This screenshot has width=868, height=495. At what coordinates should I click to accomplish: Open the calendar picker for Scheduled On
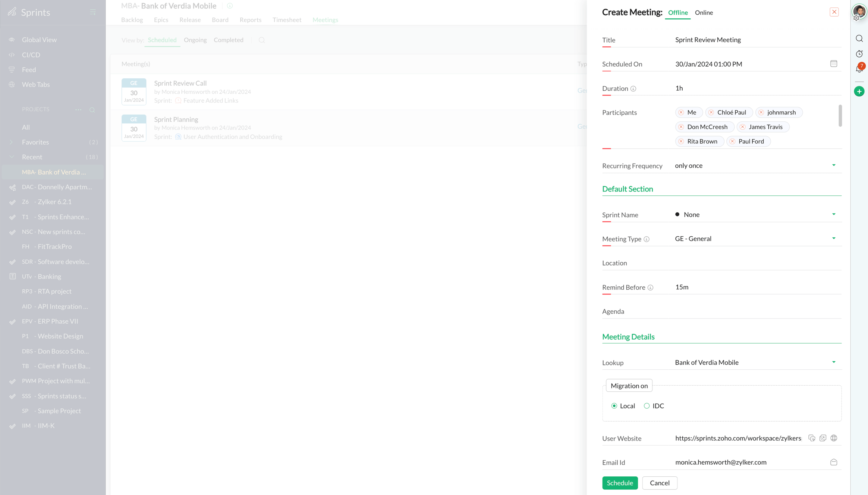[833, 64]
